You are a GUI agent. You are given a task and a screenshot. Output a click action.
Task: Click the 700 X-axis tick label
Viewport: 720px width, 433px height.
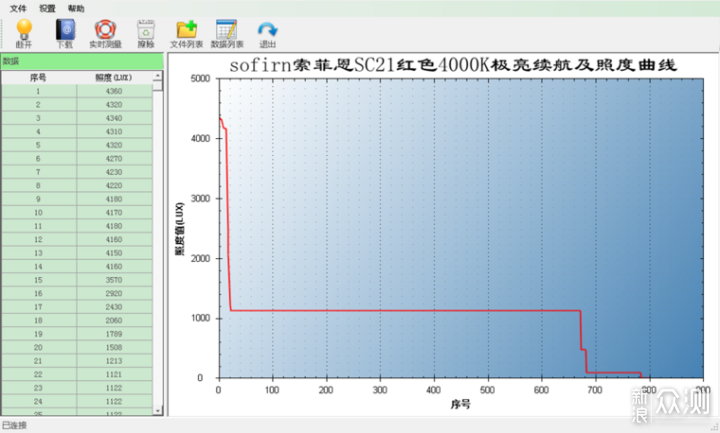[595, 390]
